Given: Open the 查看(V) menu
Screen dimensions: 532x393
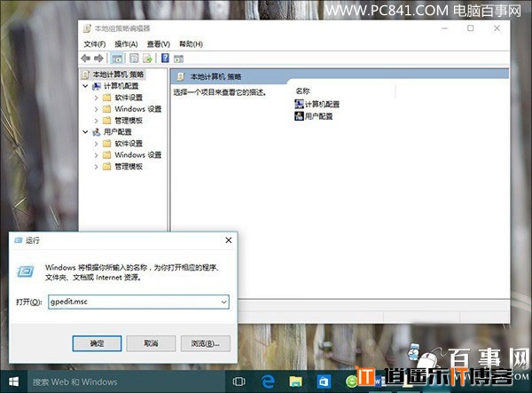Looking at the screenshot, I should click(x=159, y=44).
